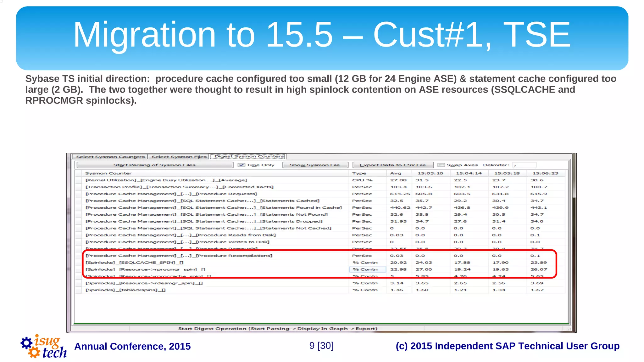Screen dimensions: 644x362
Task: Select the Engine Busy Utilization Average row
Action: (320, 180)
